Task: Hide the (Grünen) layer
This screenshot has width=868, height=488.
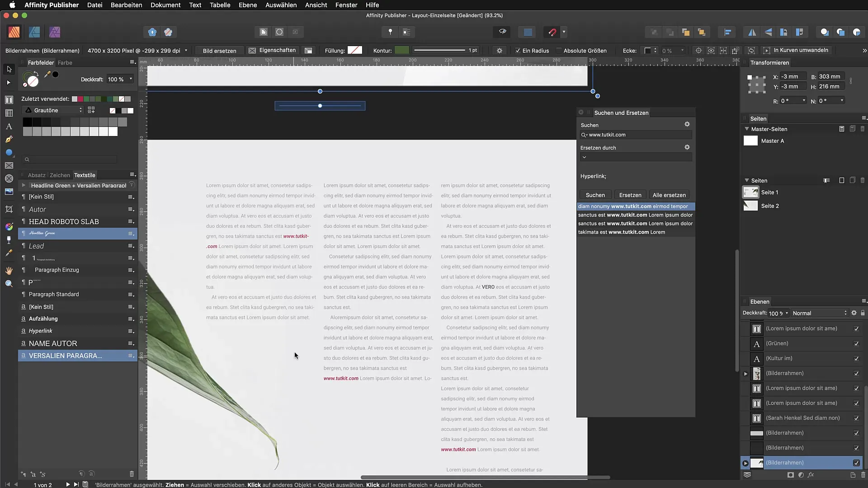Action: 856,344
